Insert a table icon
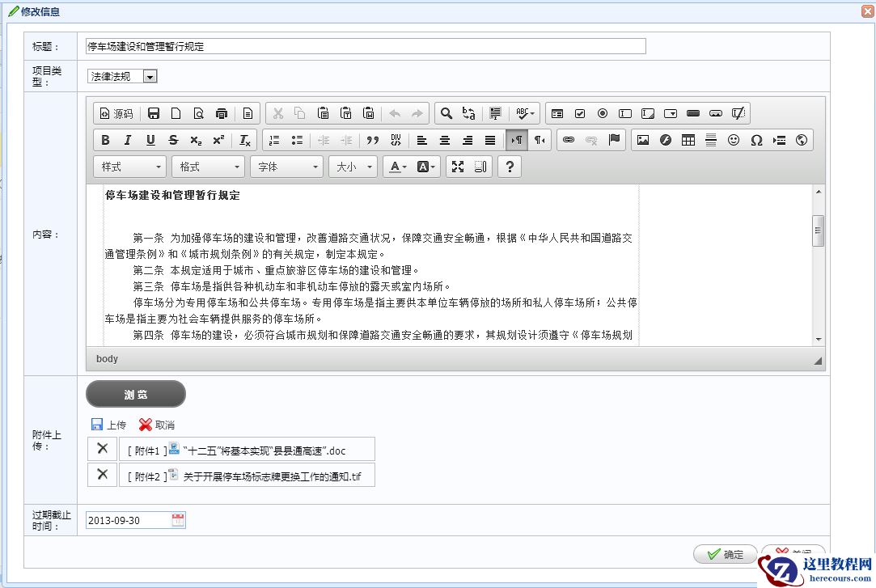The width and height of the screenshot is (876, 588). click(688, 140)
